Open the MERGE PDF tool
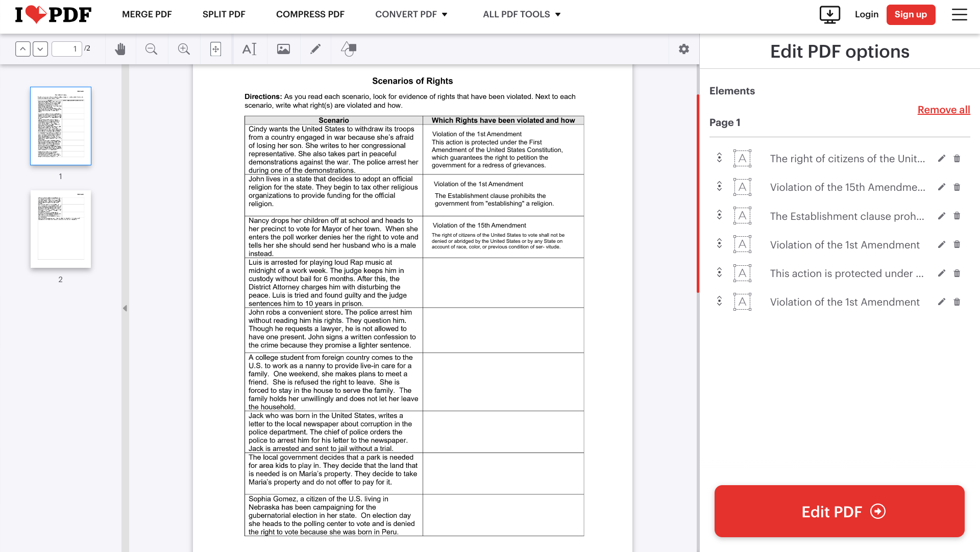The width and height of the screenshot is (980, 552). pyautogui.click(x=146, y=14)
